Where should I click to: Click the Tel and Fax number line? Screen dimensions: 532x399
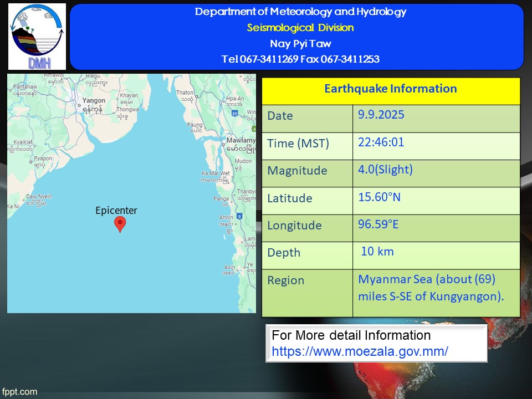click(x=300, y=59)
